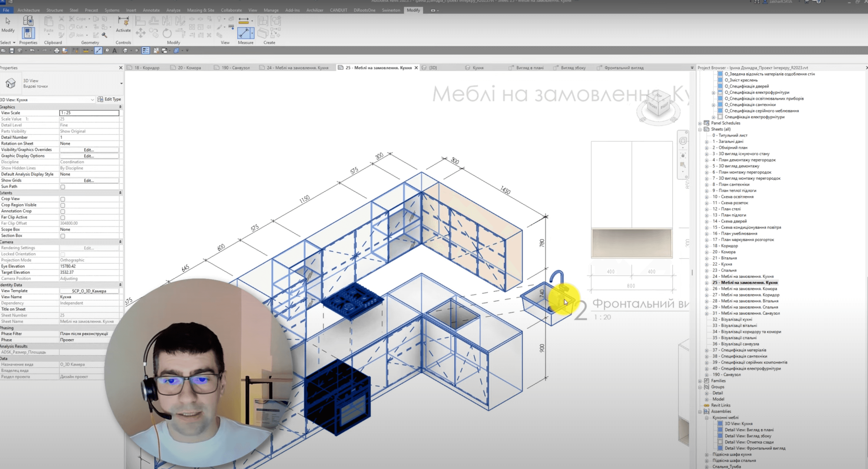Collapse the Graphics properties group

click(x=120, y=107)
